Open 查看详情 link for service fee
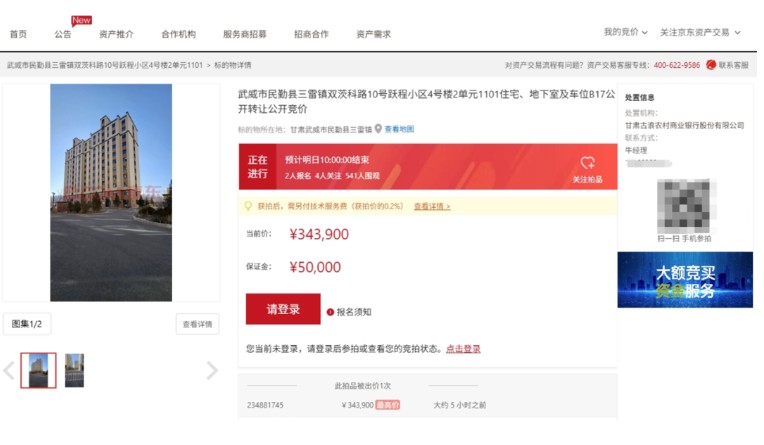Viewport: 764px width, 445px height. pyautogui.click(x=432, y=207)
